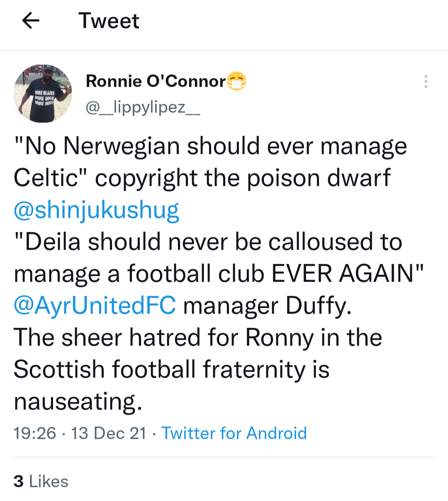Screen dimensions: 448x501
Task: Open the @__lippylipez__ handle
Action: point(143,107)
